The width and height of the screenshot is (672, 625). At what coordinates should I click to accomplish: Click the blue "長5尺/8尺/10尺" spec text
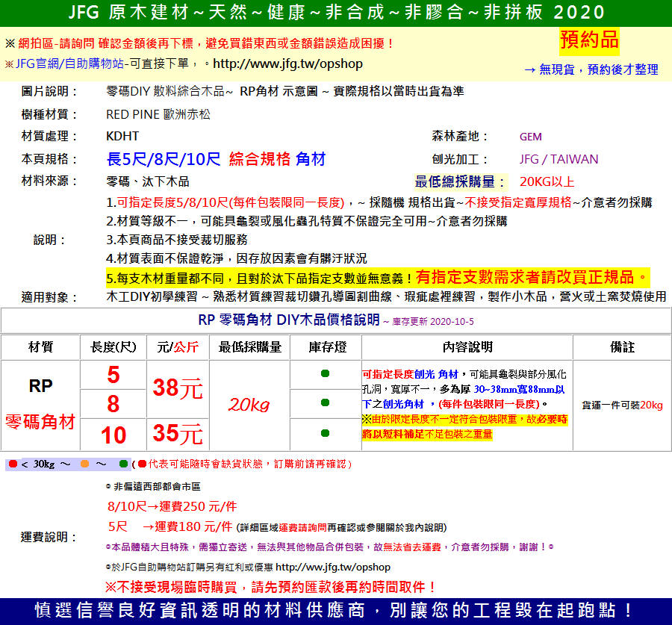pos(164,159)
